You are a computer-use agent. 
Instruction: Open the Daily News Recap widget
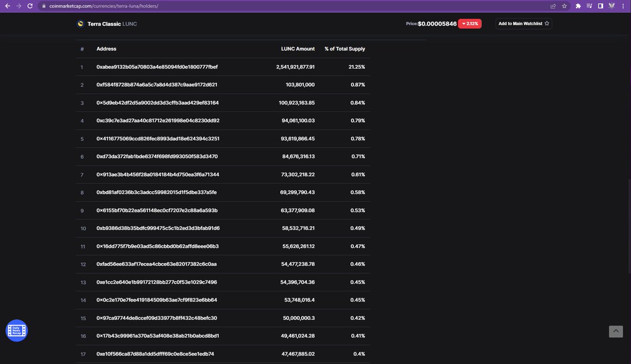16,330
